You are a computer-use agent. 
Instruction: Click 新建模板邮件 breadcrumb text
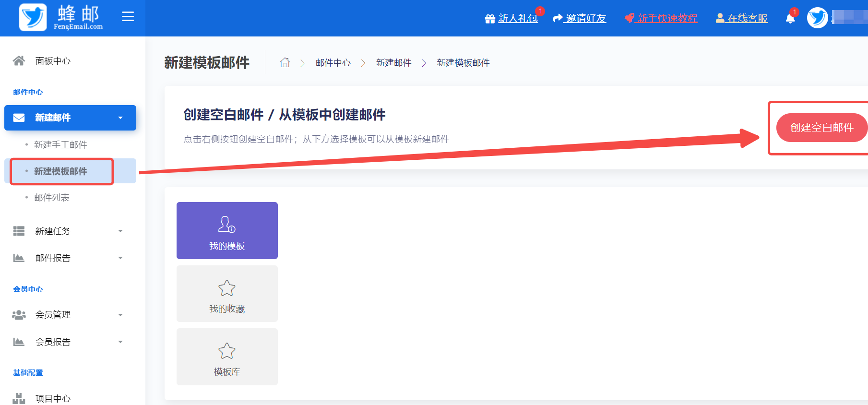tap(463, 63)
